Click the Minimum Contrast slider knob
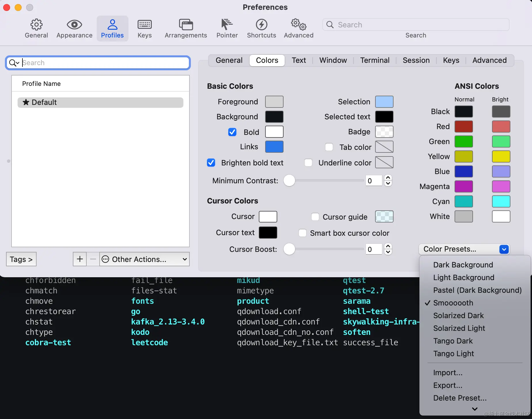This screenshot has height=419, width=532. [289, 180]
